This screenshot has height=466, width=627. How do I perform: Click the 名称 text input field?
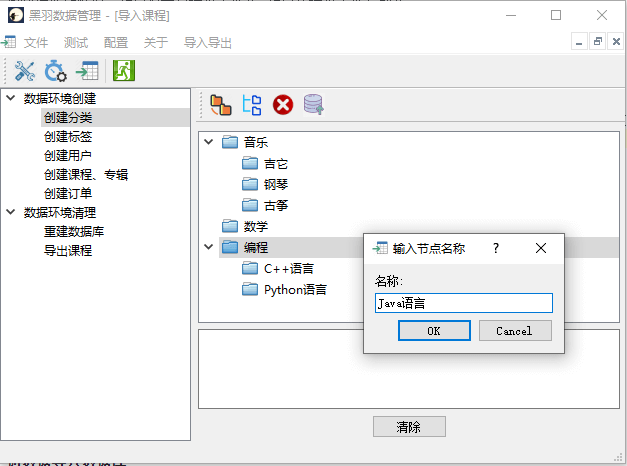(464, 303)
